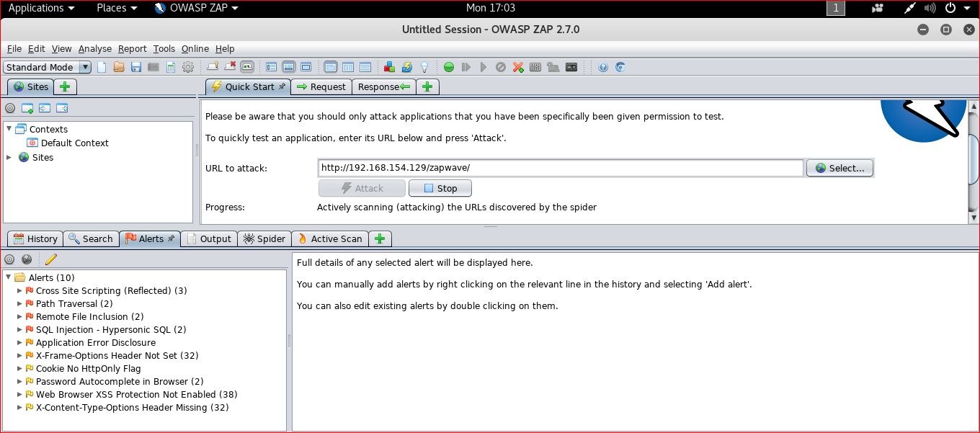Click the Continue play arrow icon
This screenshot has width=980, height=433.
tap(484, 67)
